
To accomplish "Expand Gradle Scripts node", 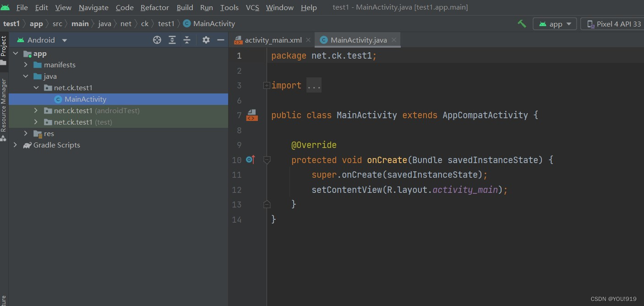I will pos(16,145).
